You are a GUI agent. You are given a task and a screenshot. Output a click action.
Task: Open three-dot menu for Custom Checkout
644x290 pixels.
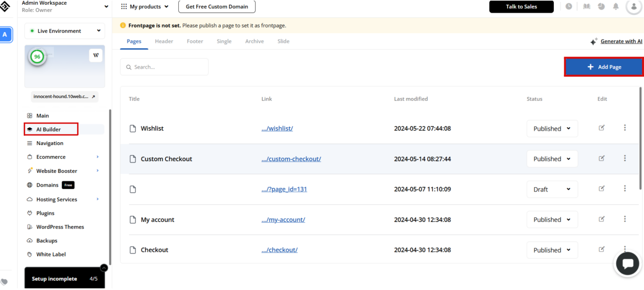pos(625,158)
